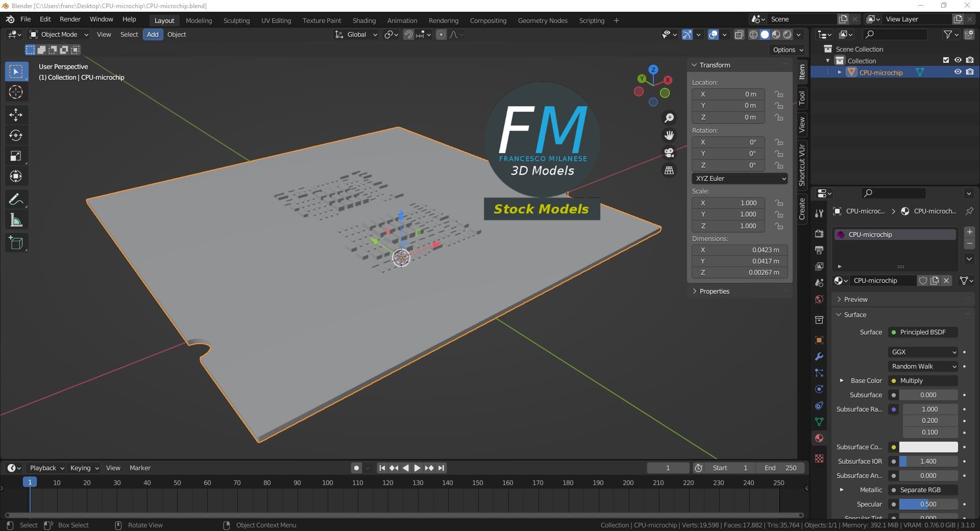Choose the Add Cube tool
The height and width of the screenshot is (531, 980).
click(16, 243)
